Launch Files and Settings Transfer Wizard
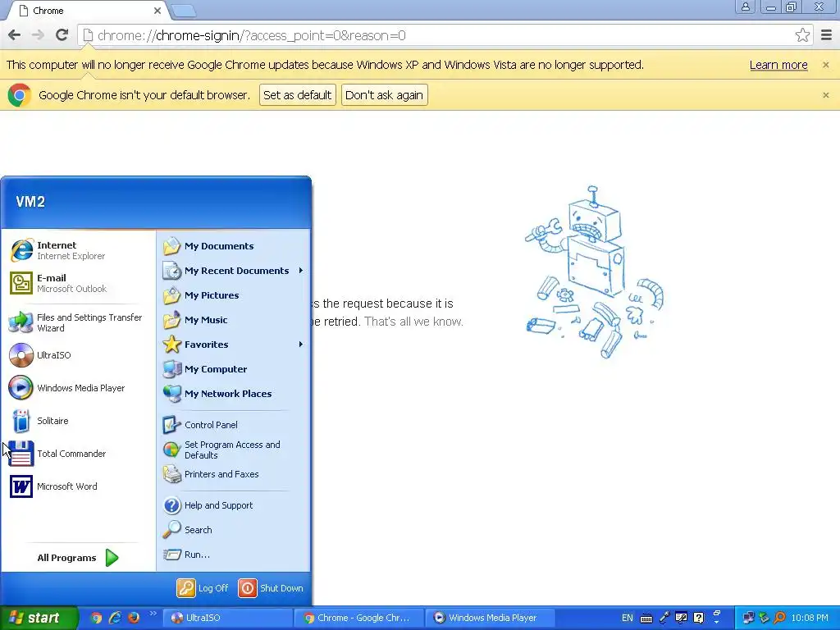This screenshot has height=630, width=840. tap(78, 322)
